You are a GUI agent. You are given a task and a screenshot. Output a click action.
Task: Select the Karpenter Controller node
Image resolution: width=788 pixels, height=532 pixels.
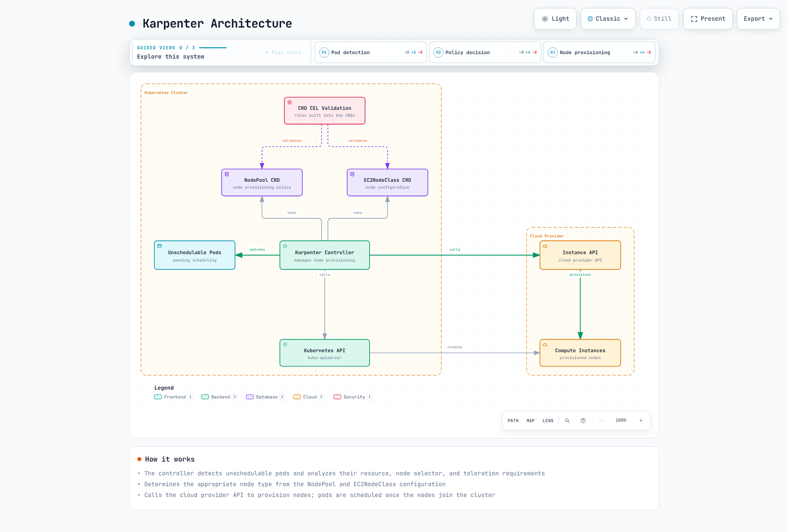pyautogui.click(x=325, y=255)
